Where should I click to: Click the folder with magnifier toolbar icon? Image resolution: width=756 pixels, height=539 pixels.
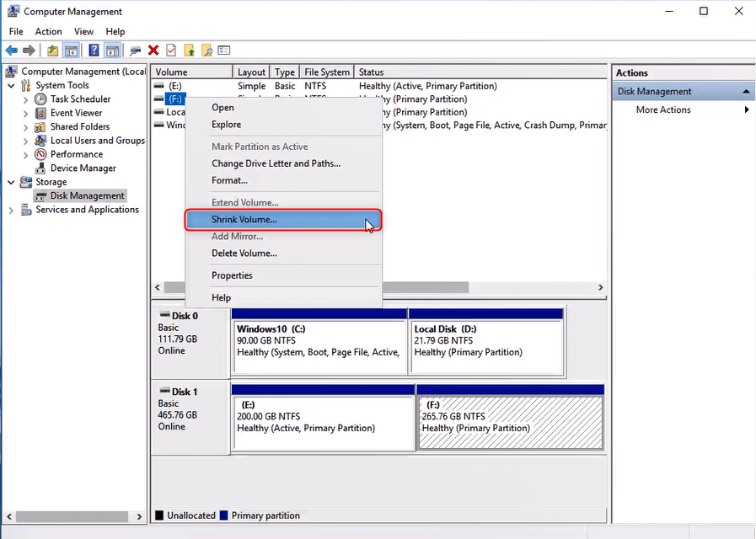click(x=206, y=50)
